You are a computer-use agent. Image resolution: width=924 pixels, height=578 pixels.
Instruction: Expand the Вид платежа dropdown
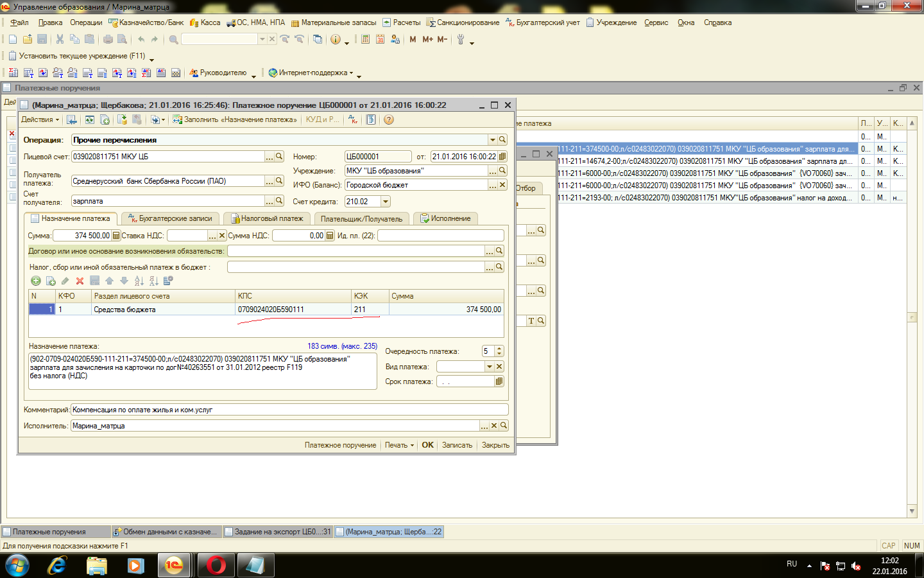click(489, 367)
